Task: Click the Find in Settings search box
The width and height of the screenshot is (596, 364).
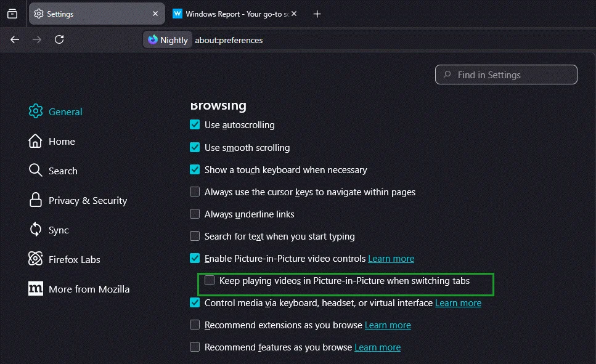Action: coord(506,75)
